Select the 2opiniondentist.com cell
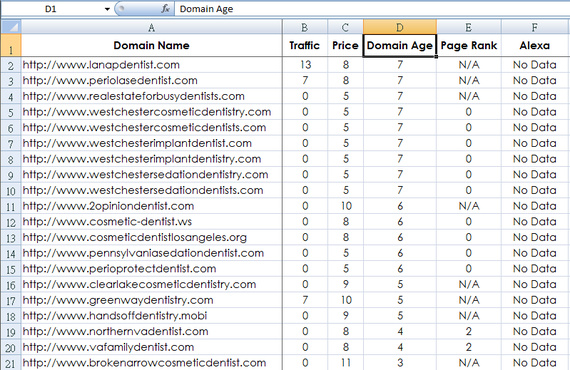 (152, 206)
